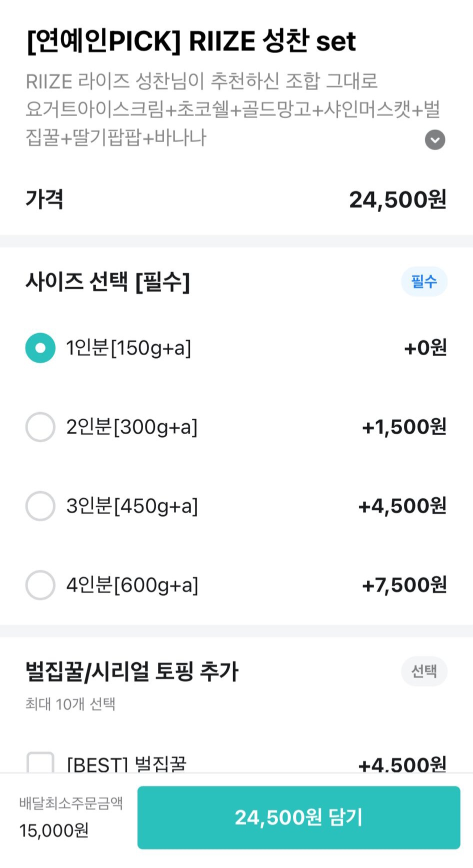Tap the 벌집꿀/시리얼 토핑 추가 header
The width and height of the screenshot is (473, 868).
132,671
